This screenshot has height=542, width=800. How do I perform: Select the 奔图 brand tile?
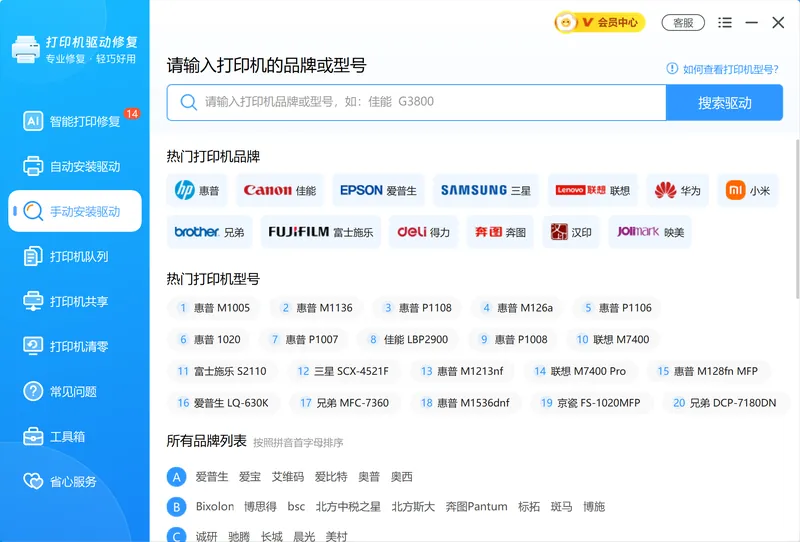[x=500, y=232]
